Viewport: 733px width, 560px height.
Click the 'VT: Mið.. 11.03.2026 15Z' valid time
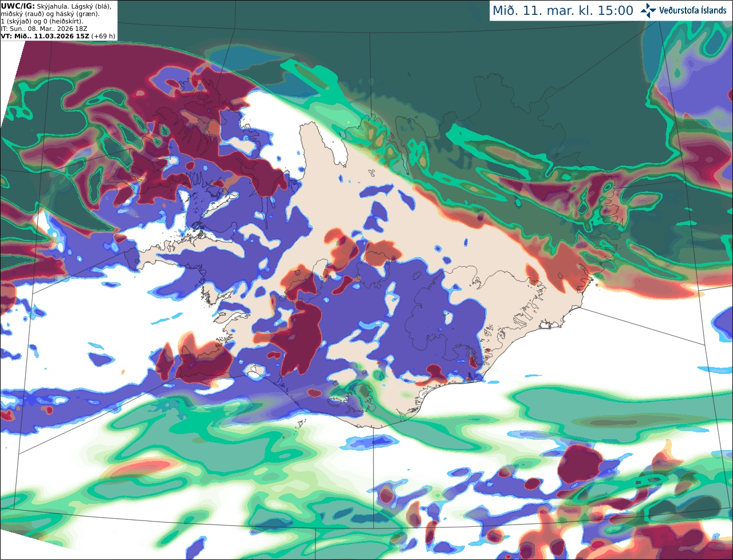45,36
